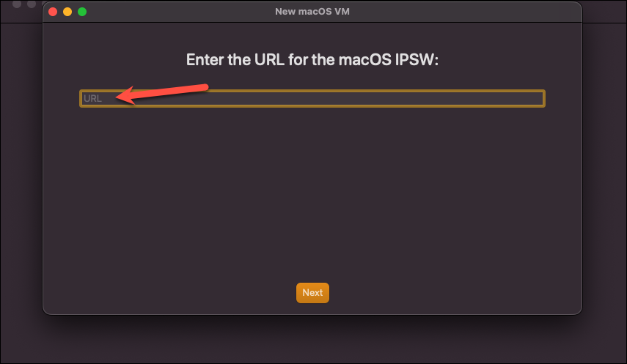Click the dark background window below the dialog
This screenshot has width=627, height=364.
click(312, 340)
